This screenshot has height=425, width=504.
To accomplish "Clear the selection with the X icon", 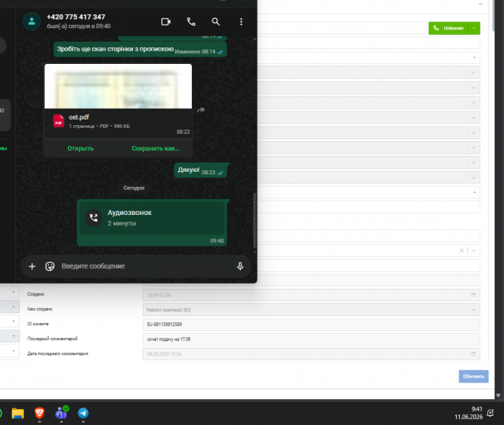I will tap(462, 251).
